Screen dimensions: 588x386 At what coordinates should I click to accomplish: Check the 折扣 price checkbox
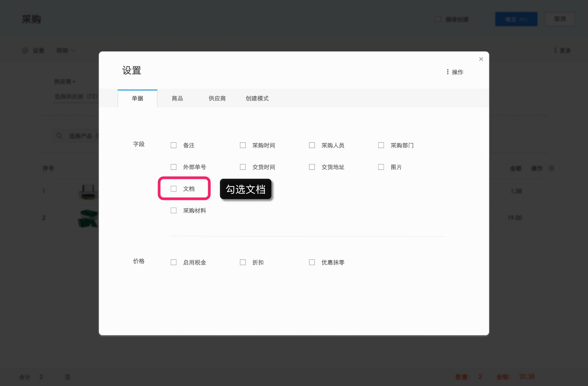point(243,262)
